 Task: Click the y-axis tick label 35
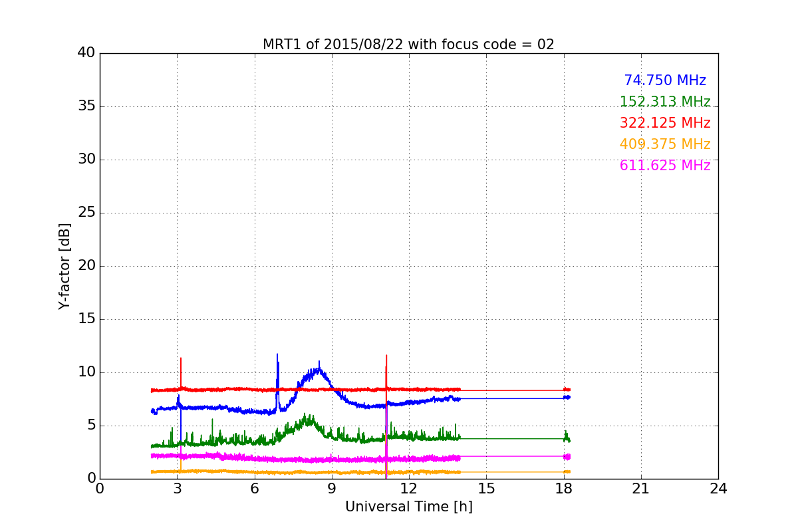click(86, 106)
